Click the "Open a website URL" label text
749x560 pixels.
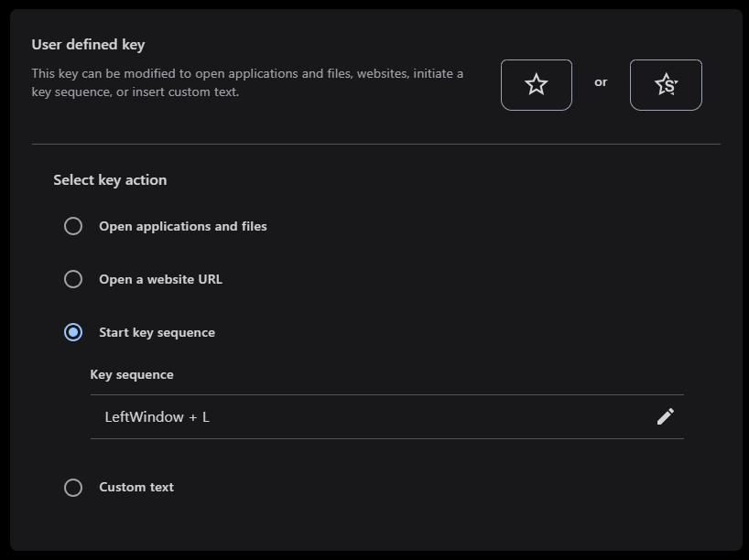[160, 279]
